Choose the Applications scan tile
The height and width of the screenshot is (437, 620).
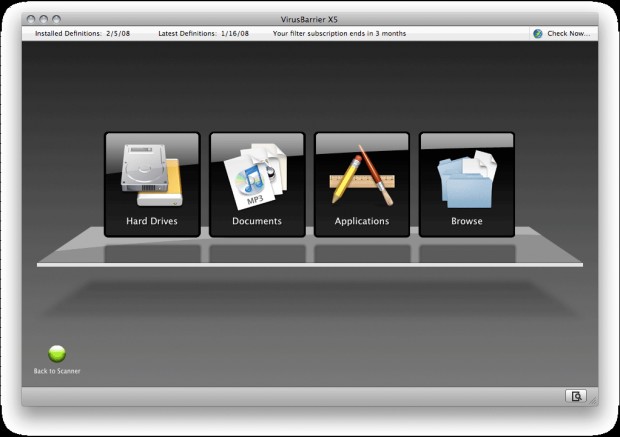(362, 185)
